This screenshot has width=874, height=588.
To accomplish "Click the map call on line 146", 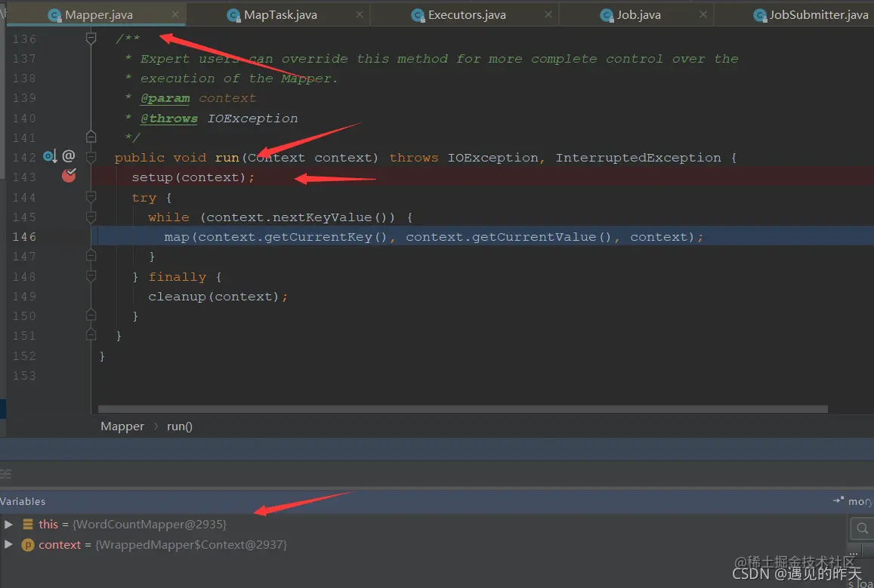I will [x=434, y=237].
